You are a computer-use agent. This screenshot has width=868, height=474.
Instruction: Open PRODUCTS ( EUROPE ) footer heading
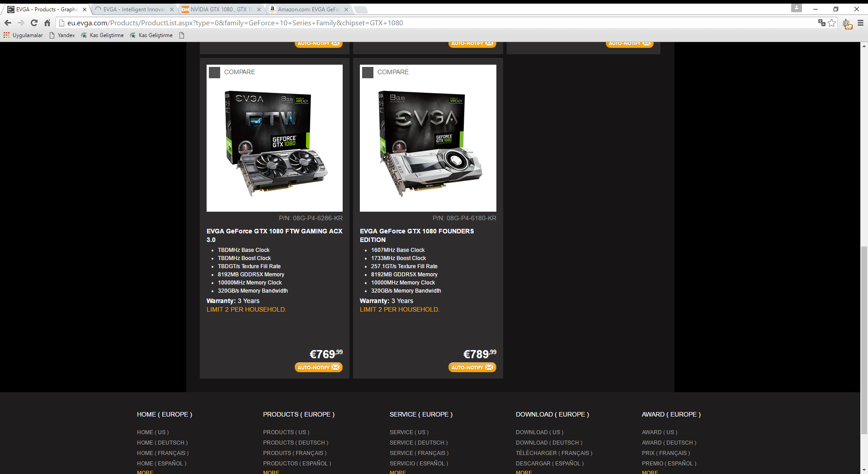299,414
